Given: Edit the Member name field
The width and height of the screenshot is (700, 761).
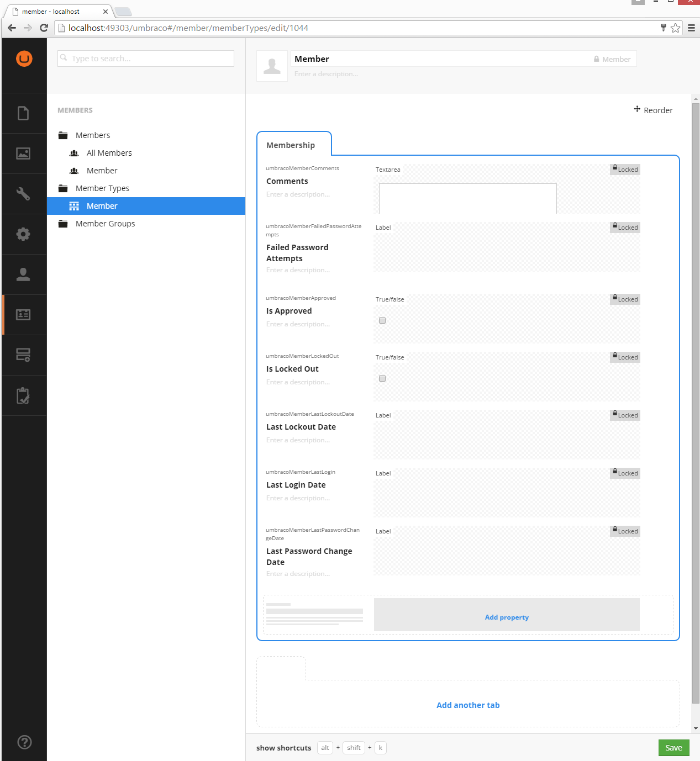Looking at the screenshot, I should pyautogui.click(x=442, y=59).
